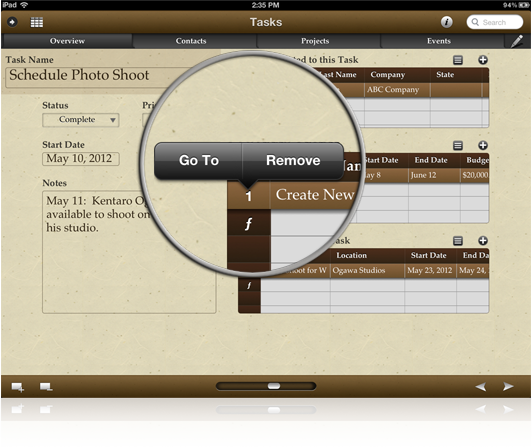
Task: Open list icon above contacts table
Action: pos(458,60)
